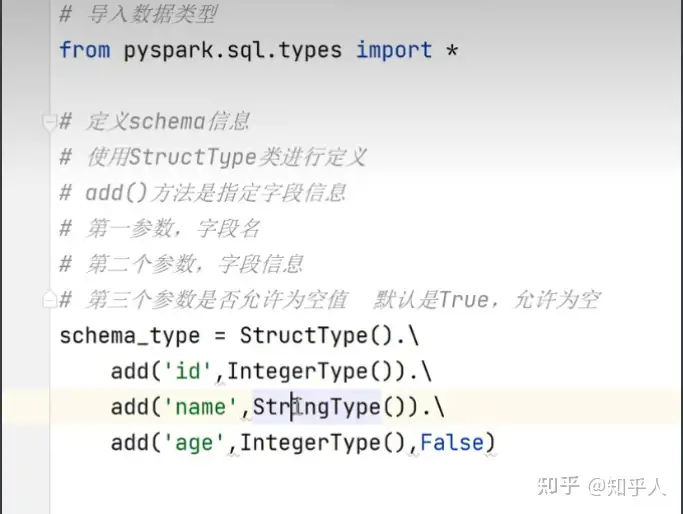Click the 'name' string literal
Image resolution: width=683 pixels, height=514 pixels.
pos(206,407)
